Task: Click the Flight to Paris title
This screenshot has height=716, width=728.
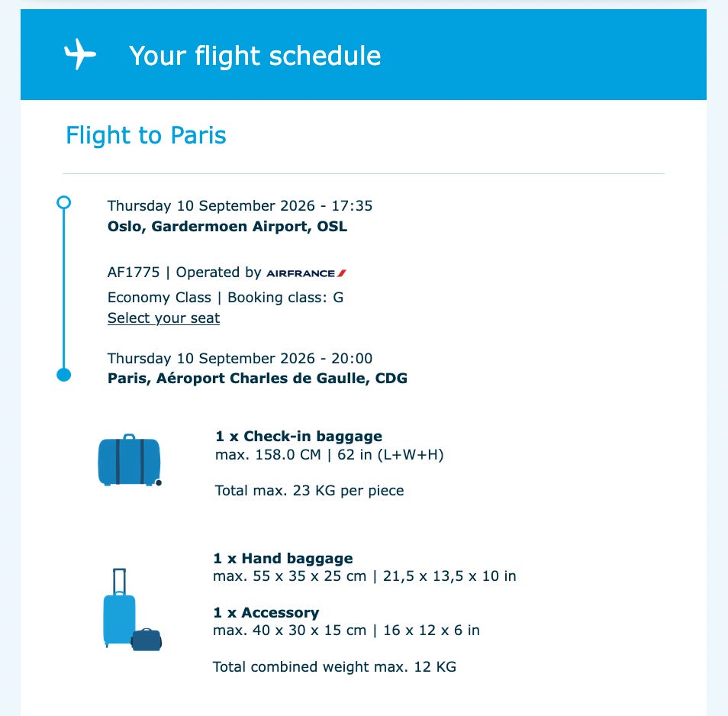Action: click(146, 135)
